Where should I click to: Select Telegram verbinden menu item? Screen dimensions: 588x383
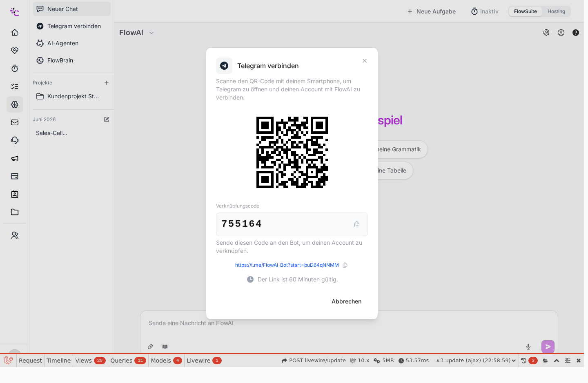(71, 26)
